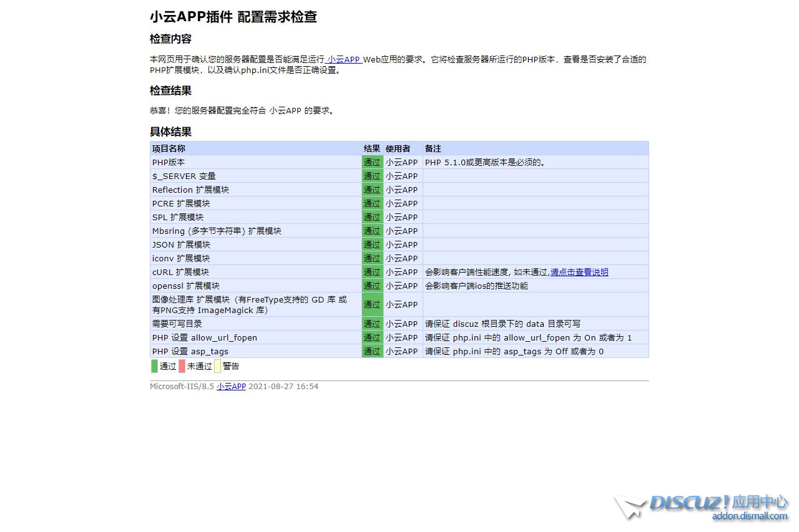Open the 小云APP link in the footer
This screenshot has width=799, height=532.
[x=231, y=387]
